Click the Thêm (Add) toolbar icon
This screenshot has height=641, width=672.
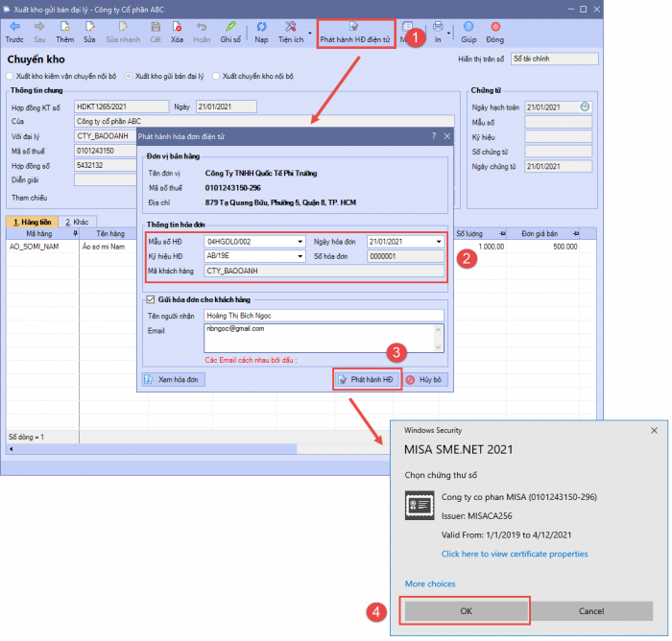coord(64,32)
